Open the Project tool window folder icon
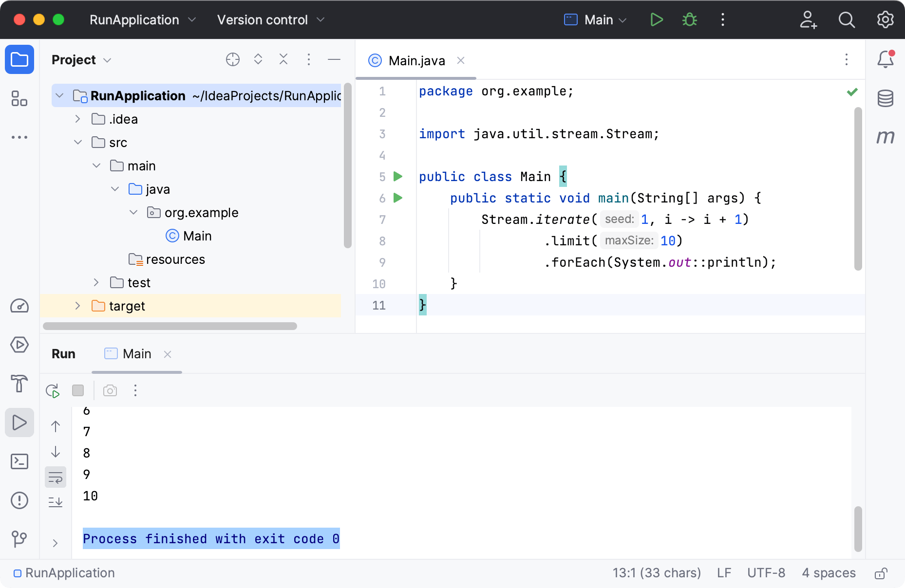The width and height of the screenshot is (905, 588). (19, 59)
